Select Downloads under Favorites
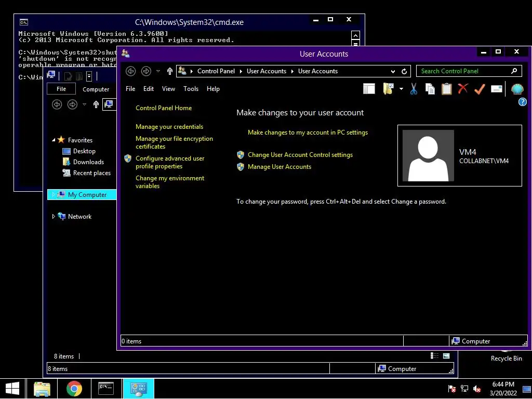Image resolution: width=532 pixels, height=399 pixels. point(88,162)
